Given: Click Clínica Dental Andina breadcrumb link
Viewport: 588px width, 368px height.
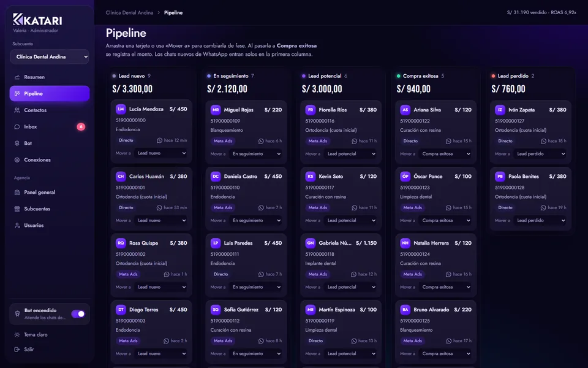Looking at the screenshot, I should [129, 12].
